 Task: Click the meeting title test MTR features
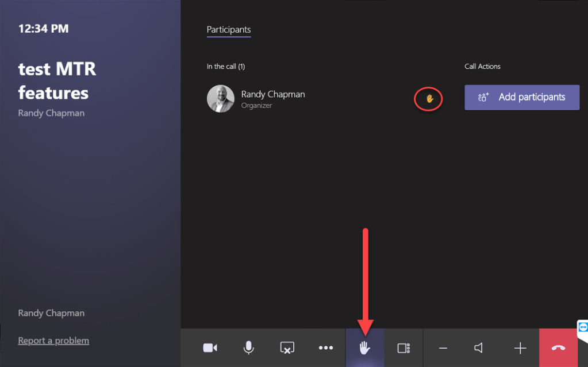coord(57,81)
